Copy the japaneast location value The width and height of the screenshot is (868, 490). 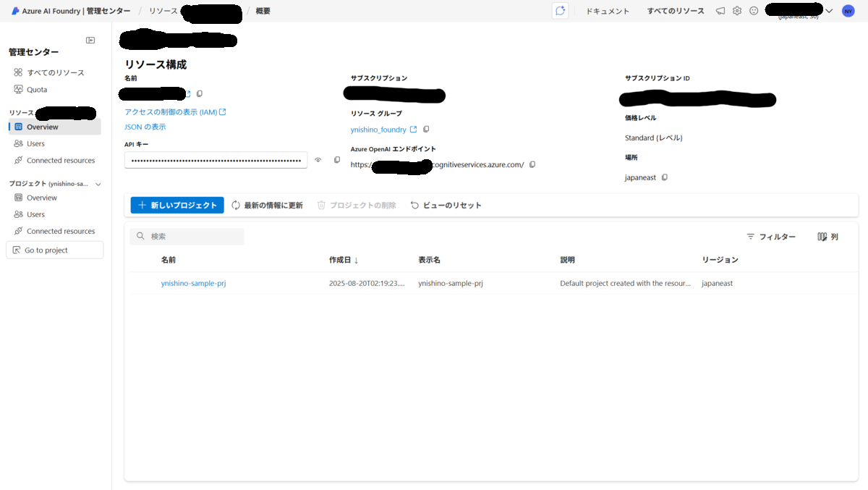click(x=665, y=177)
